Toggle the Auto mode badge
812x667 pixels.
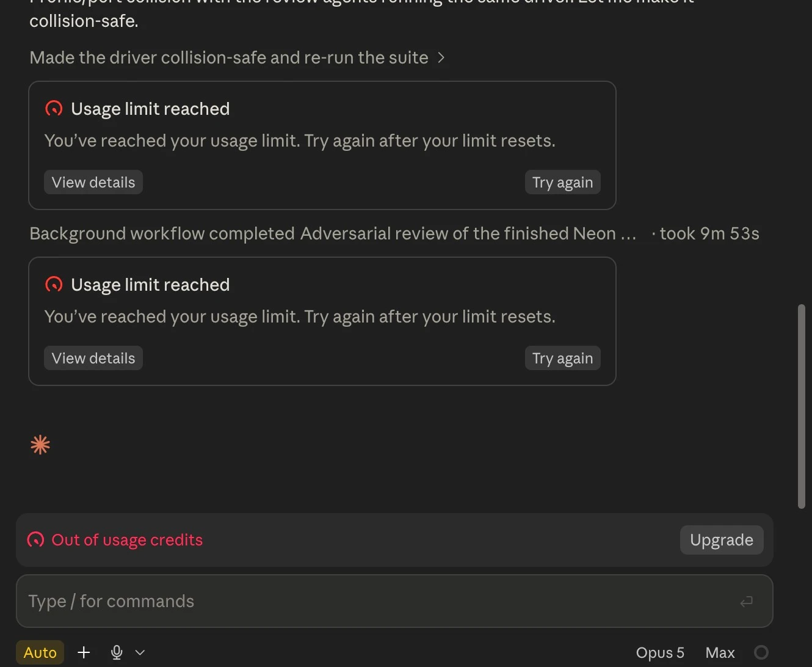click(x=40, y=652)
